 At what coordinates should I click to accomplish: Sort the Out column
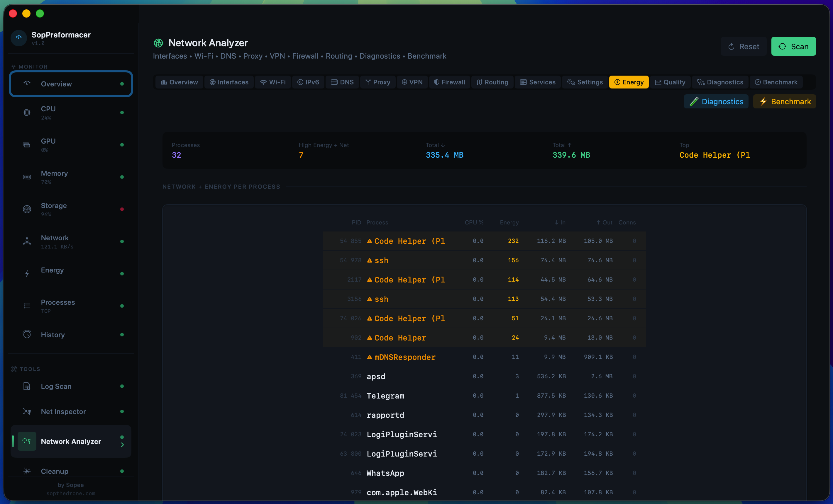[x=604, y=222]
